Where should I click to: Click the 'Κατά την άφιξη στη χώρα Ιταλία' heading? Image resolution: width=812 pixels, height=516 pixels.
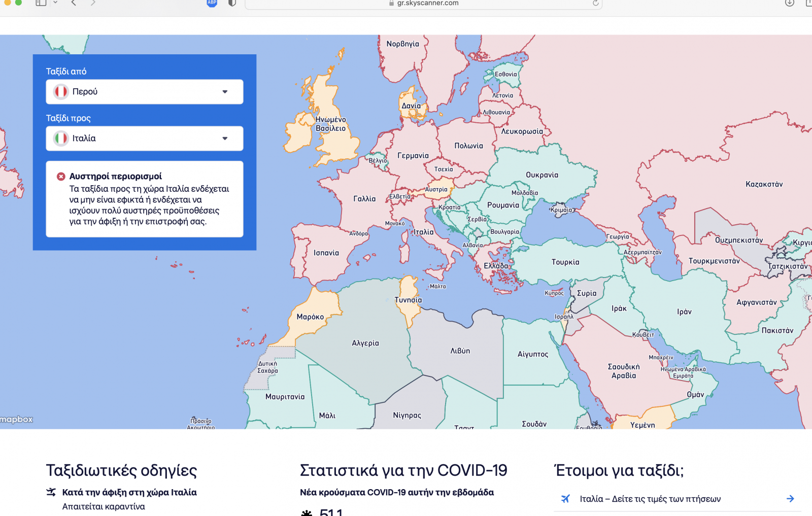[x=129, y=492]
